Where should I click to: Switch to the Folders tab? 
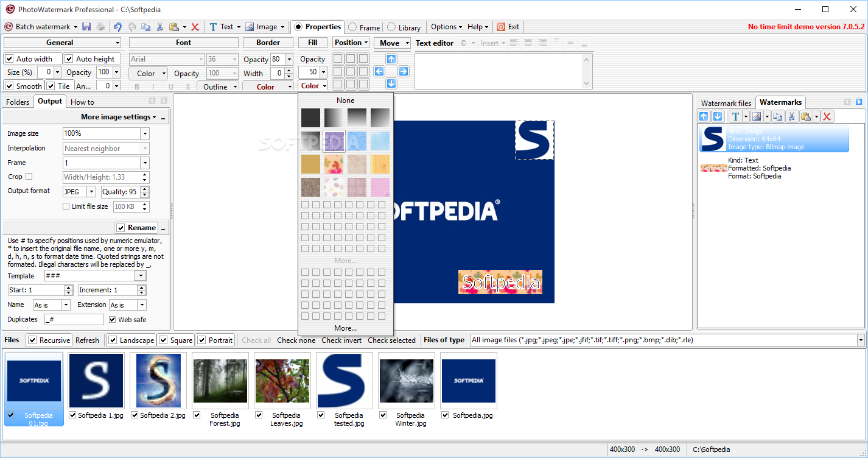coord(18,102)
